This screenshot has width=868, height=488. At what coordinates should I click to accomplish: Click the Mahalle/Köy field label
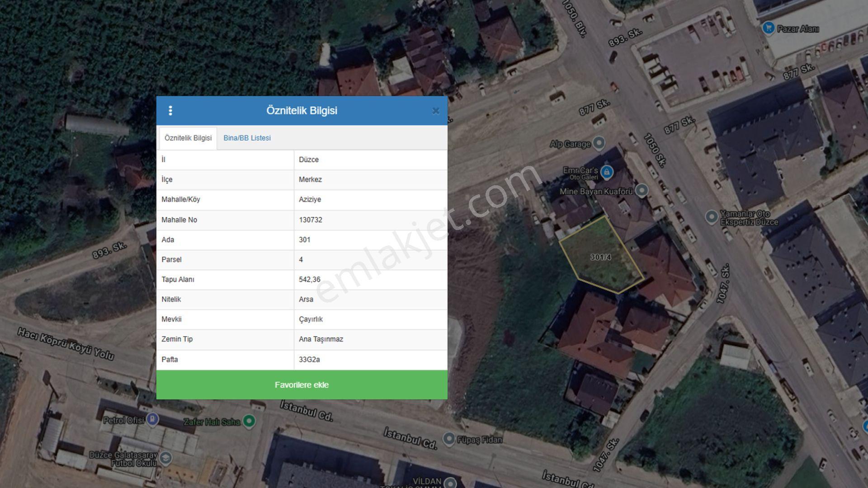pyautogui.click(x=181, y=199)
